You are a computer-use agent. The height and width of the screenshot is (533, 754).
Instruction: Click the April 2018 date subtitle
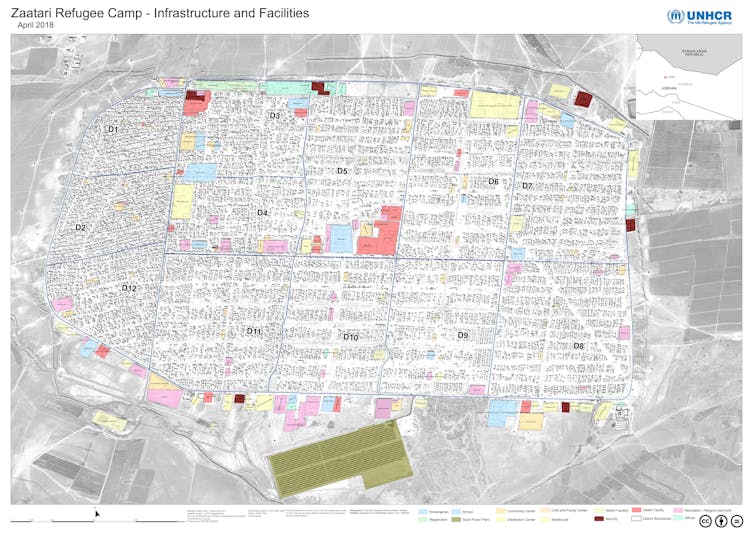click(37, 25)
